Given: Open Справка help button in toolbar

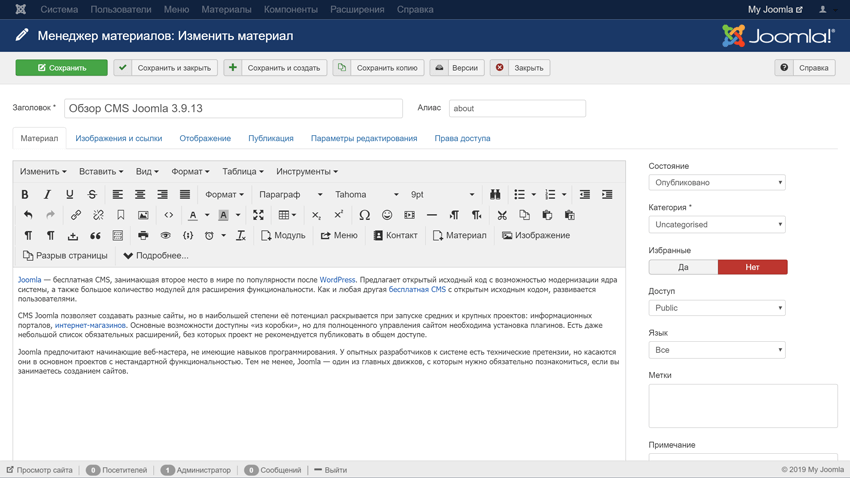Looking at the screenshot, I should [804, 68].
